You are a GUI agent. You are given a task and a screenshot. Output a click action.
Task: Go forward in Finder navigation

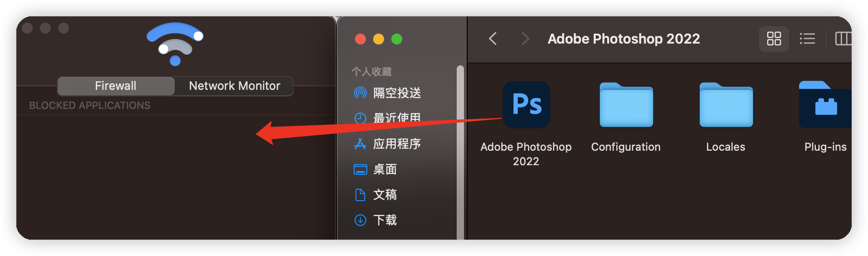coord(525,39)
